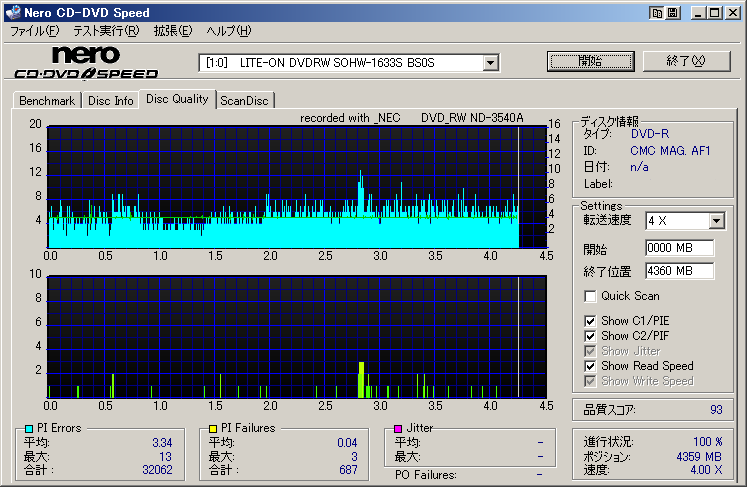Click the PI Errors average 3.34

162,443
